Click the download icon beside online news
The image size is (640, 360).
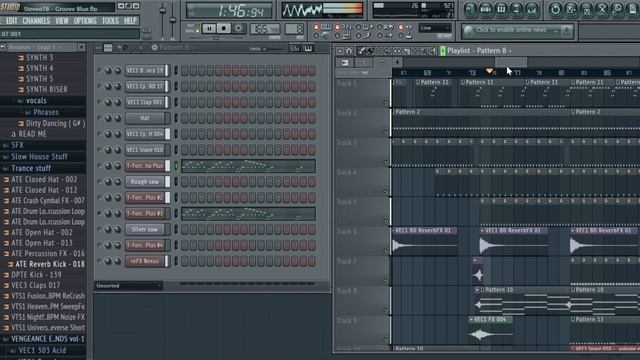click(567, 31)
